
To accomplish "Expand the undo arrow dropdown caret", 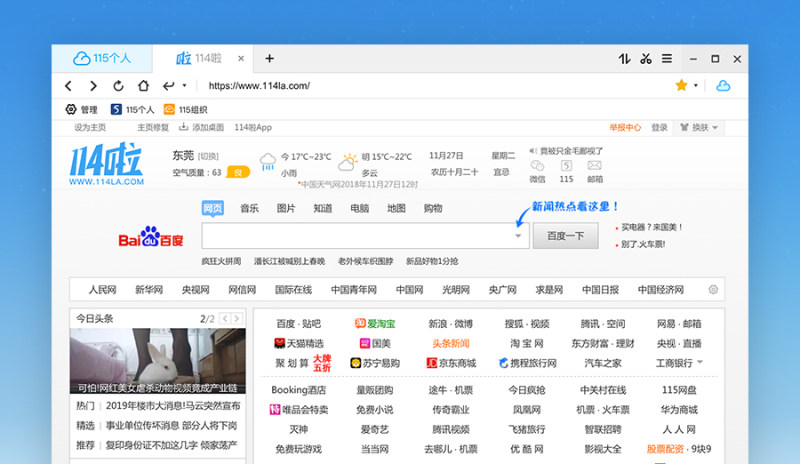I will tap(185, 86).
